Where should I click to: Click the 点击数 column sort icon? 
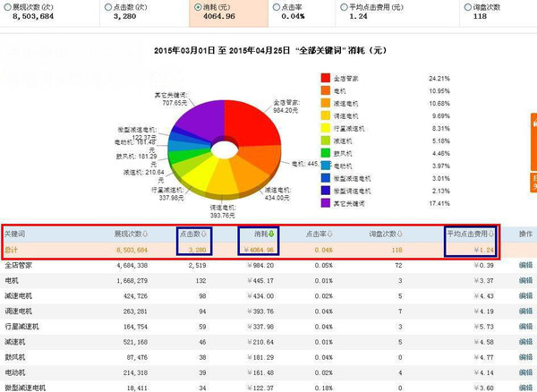(x=212, y=234)
